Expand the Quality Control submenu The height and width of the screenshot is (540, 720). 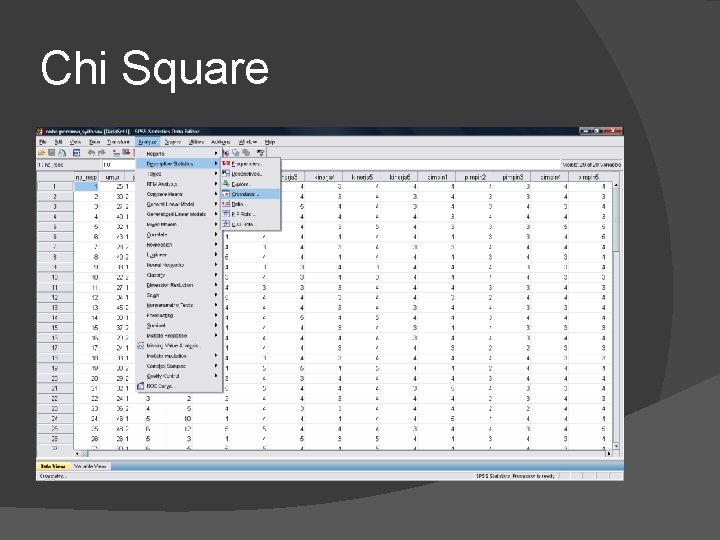coord(179,376)
